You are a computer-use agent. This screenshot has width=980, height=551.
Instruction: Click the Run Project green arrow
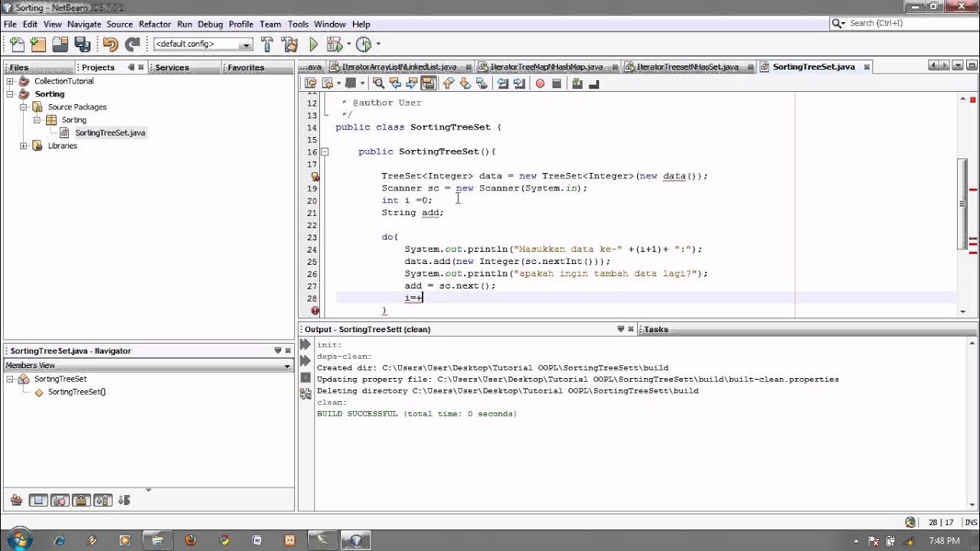tap(313, 44)
